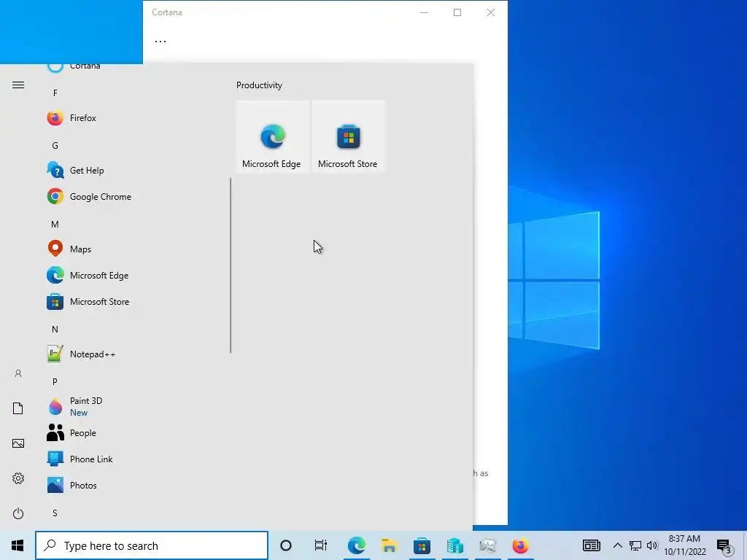Open the People app
This screenshot has width=747, height=560.
click(128, 432)
